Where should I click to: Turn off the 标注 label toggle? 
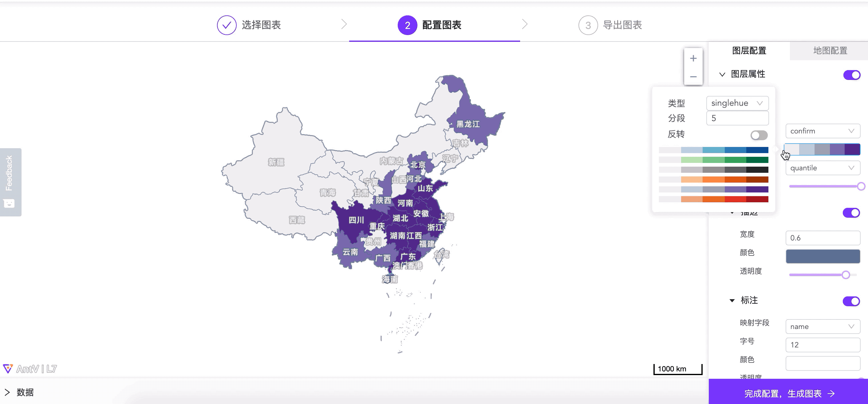(851, 301)
